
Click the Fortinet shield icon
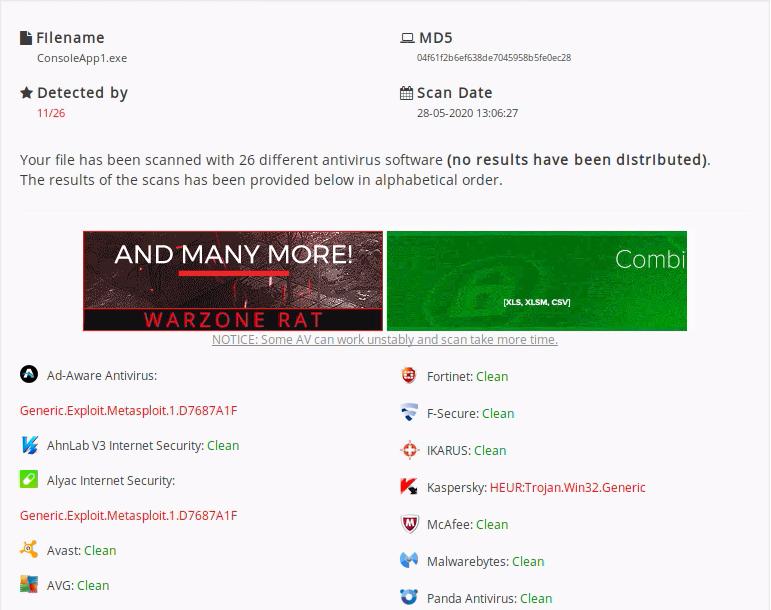coord(409,376)
